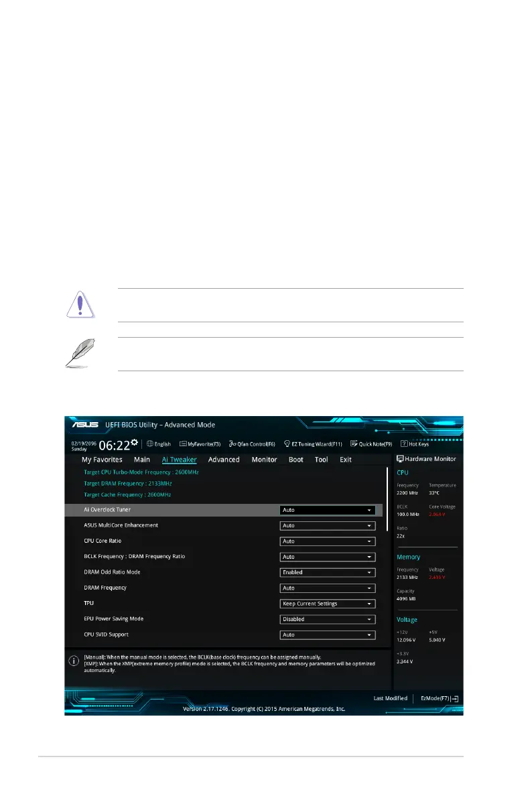Click the Target Cache Frequency : 2600MHz text
This screenshot has width=532, height=798.
[127, 494]
